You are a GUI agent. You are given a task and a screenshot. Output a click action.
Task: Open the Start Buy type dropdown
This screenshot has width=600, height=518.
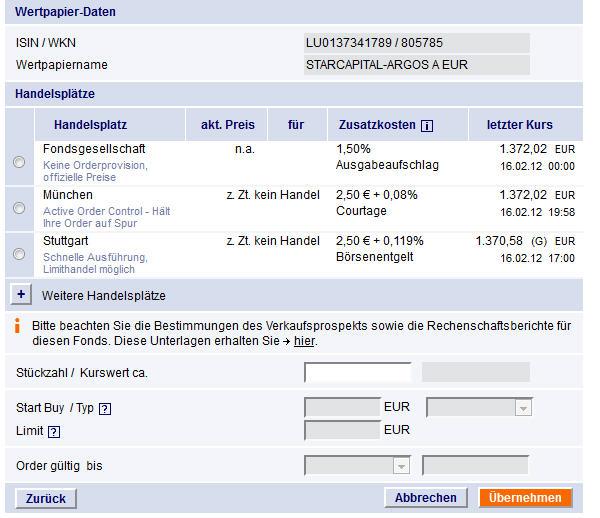tap(478, 408)
